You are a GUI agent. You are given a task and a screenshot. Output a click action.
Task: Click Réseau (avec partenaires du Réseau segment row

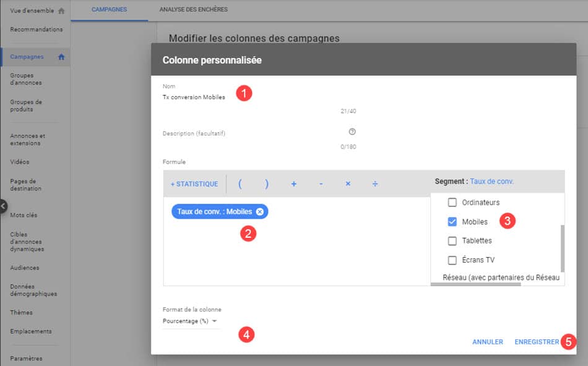[501, 277]
